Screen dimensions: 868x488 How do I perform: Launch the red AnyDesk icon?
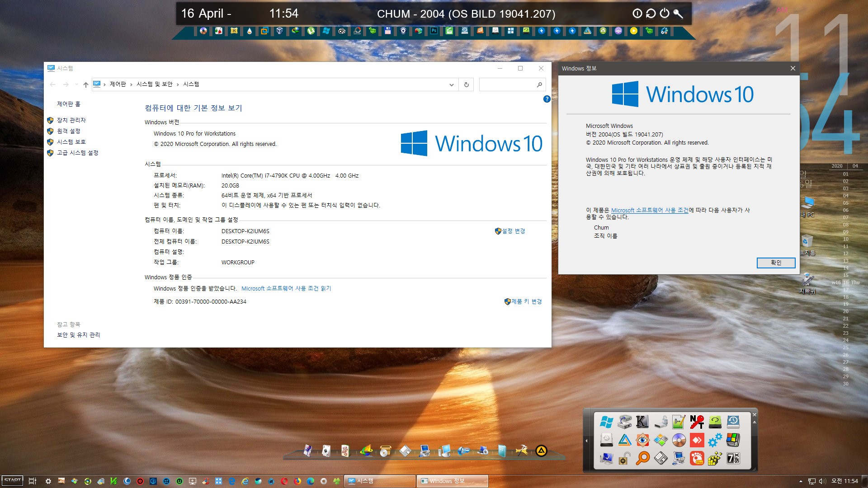pyautogui.click(x=697, y=440)
